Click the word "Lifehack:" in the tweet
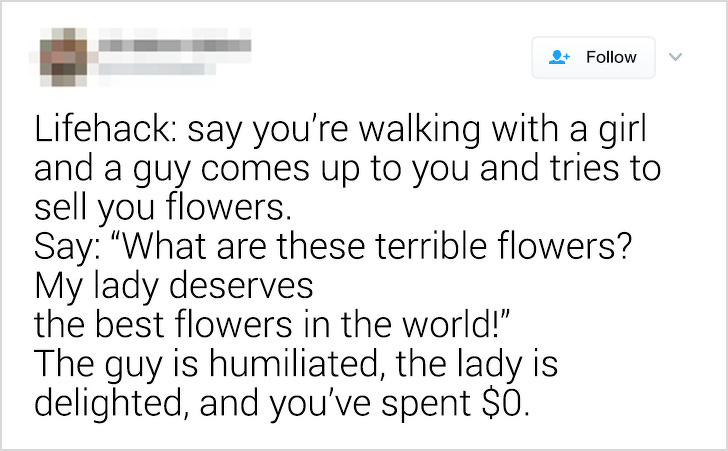This screenshot has width=728, height=451. point(105,129)
